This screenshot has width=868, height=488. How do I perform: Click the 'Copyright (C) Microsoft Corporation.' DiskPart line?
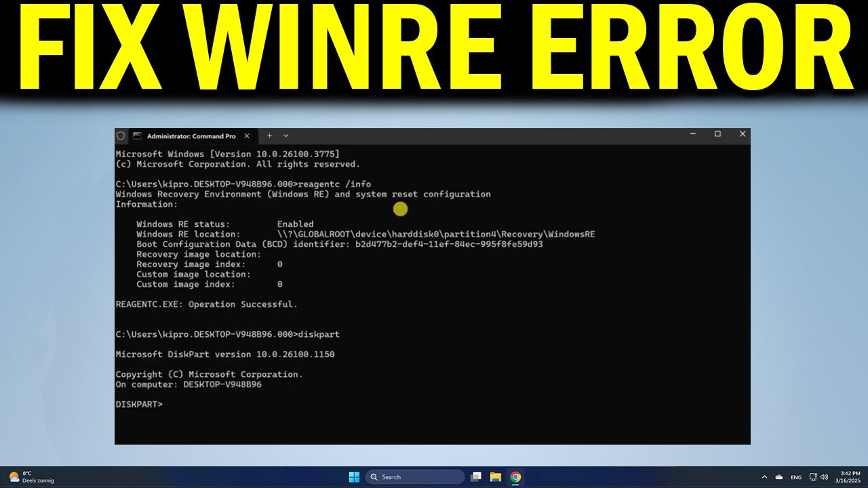pos(210,374)
